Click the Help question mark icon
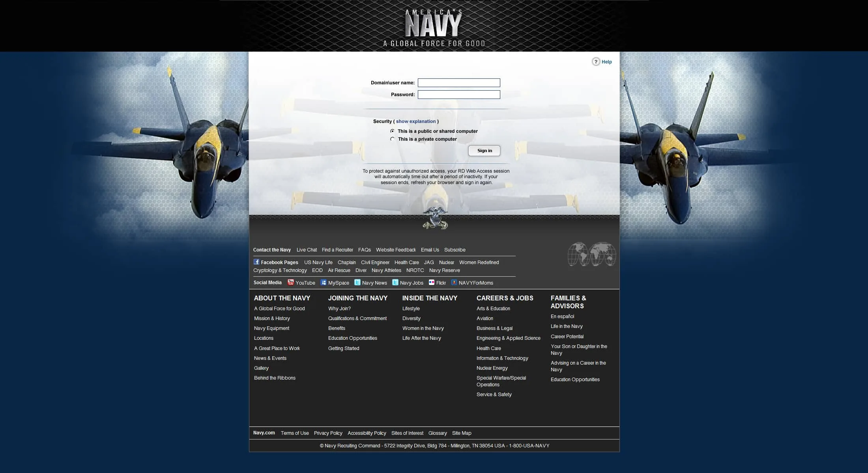868x473 pixels. point(596,61)
